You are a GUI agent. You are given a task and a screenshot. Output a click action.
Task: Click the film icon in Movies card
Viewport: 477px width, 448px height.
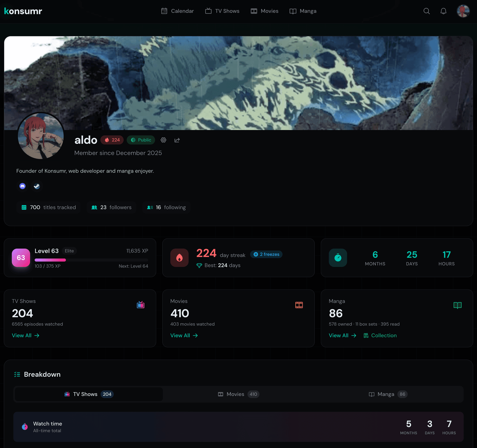click(299, 305)
